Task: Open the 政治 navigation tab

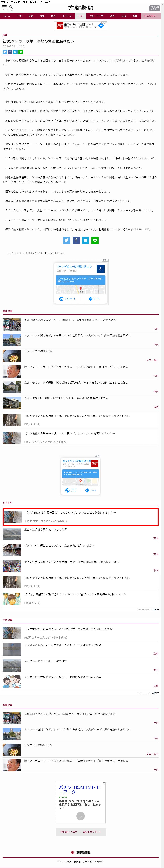Action: [112, 16]
